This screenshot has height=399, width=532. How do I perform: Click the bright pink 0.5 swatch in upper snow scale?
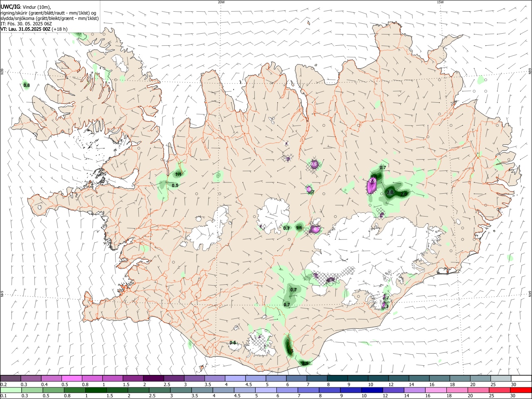71,378
